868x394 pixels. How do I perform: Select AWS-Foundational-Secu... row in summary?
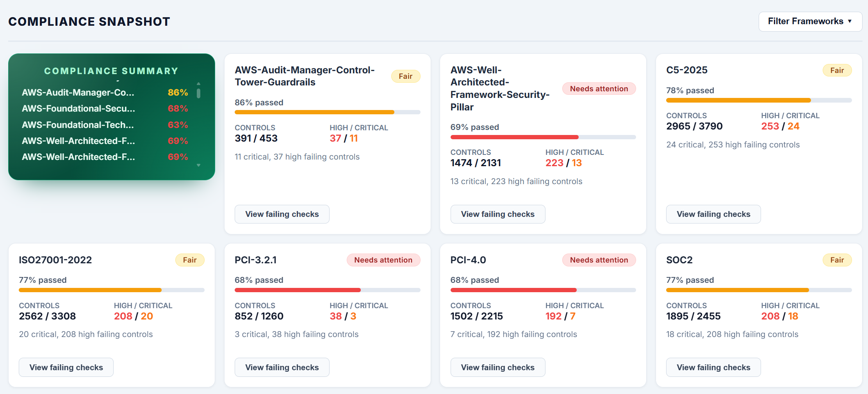coord(105,108)
